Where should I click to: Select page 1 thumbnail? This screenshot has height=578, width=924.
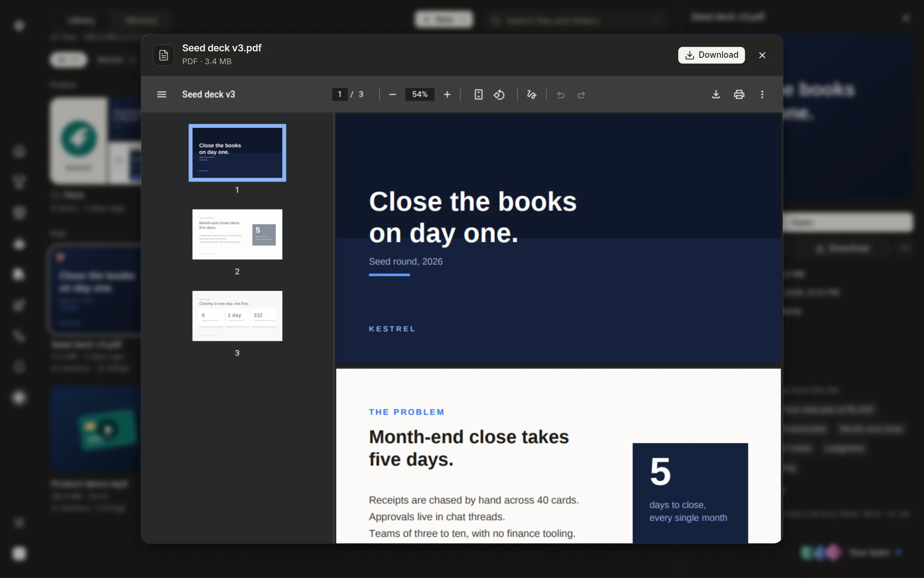[237, 153]
